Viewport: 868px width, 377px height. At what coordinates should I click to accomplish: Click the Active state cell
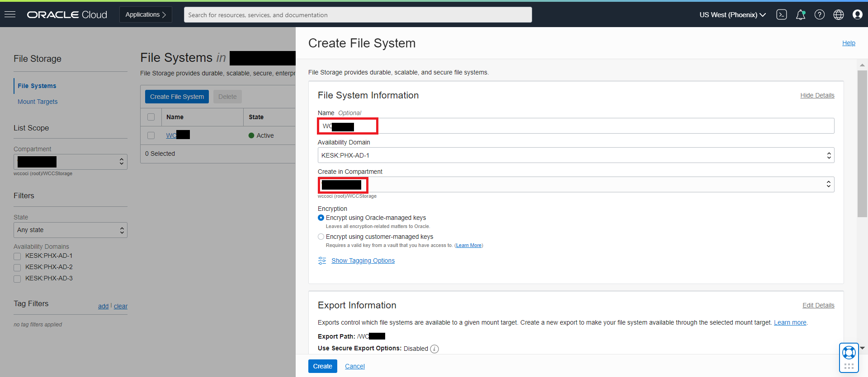[261, 135]
